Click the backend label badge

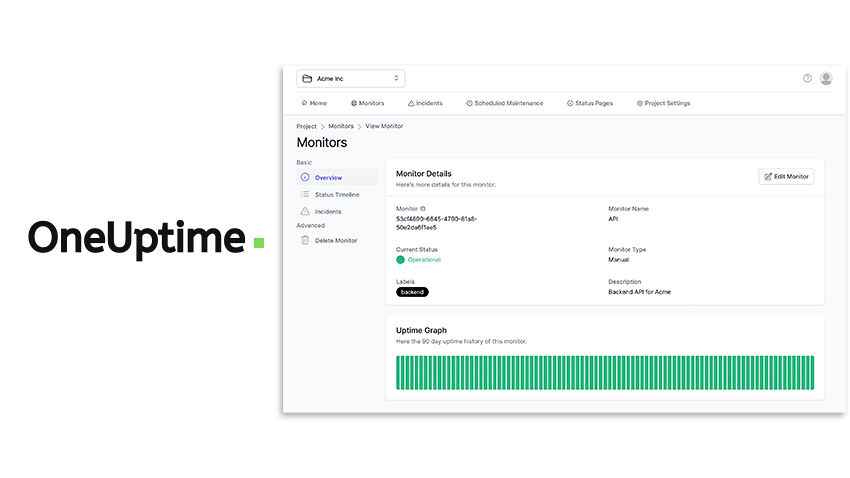tap(412, 292)
